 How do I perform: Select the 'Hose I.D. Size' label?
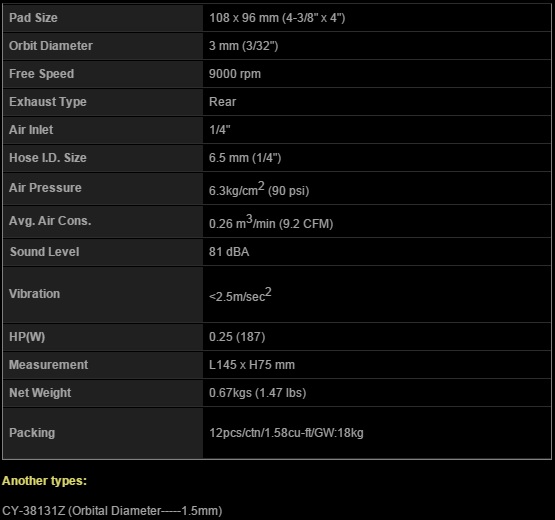pyautogui.click(x=48, y=158)
